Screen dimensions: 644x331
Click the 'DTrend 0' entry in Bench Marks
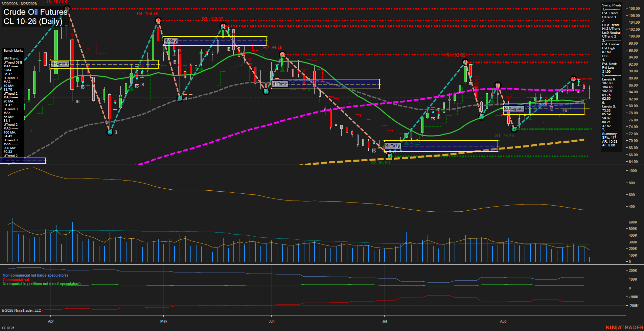point(10,78)
